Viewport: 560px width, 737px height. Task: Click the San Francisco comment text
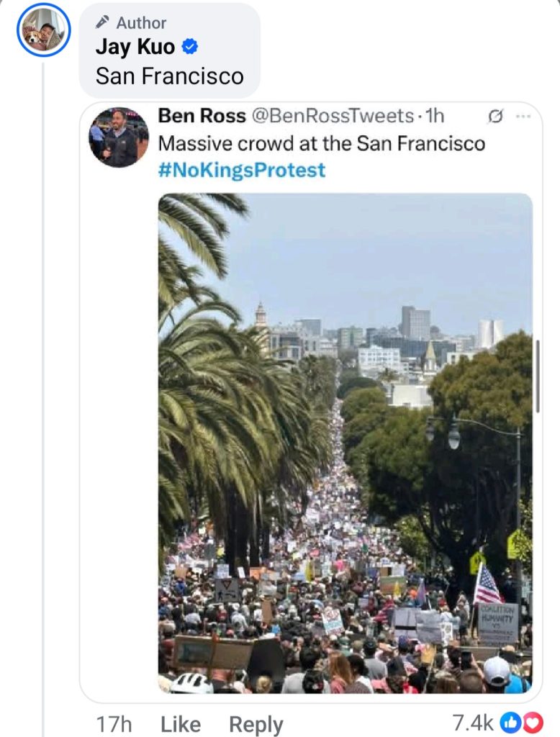pos(170,76)
